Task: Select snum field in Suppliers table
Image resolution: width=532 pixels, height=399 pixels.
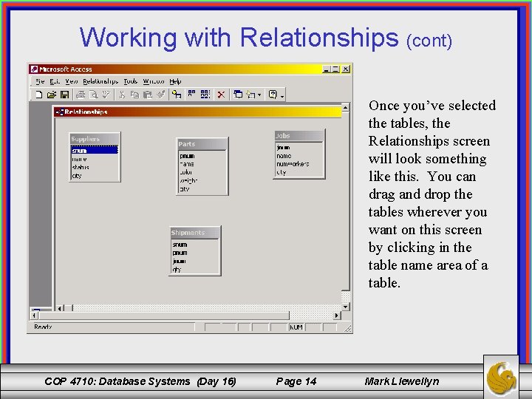Action: 95,150
